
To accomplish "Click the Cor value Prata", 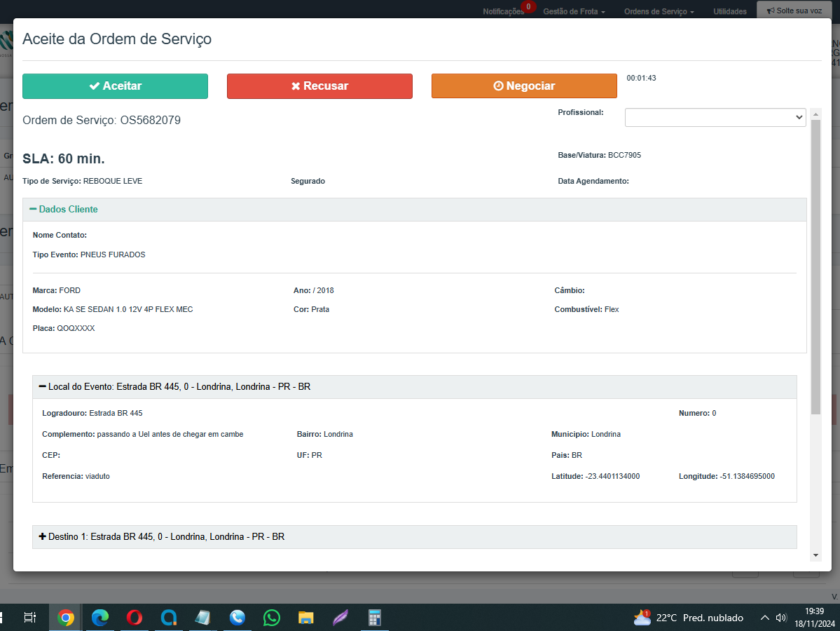I will click(x=320, y=309).
